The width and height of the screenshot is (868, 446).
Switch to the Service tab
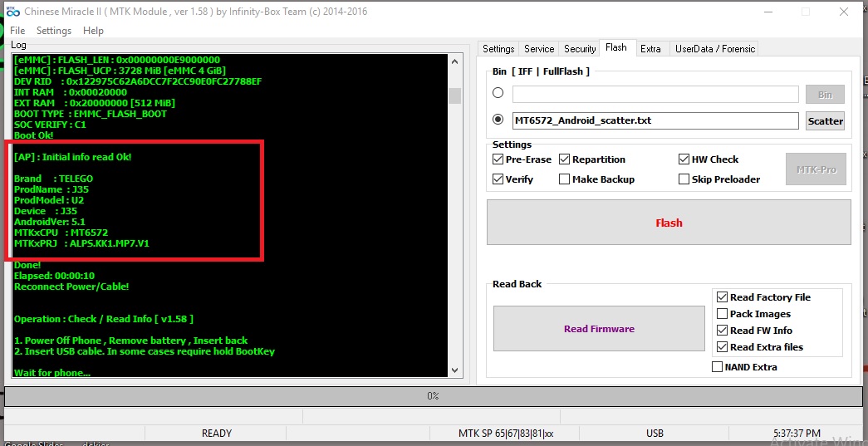(538, 49)
